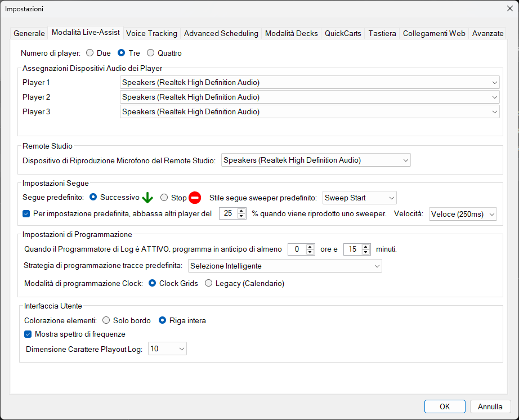Open Sweep Start segue style dropdown
This screenshot has width=519, height=420.
click(x=360, y=198)
